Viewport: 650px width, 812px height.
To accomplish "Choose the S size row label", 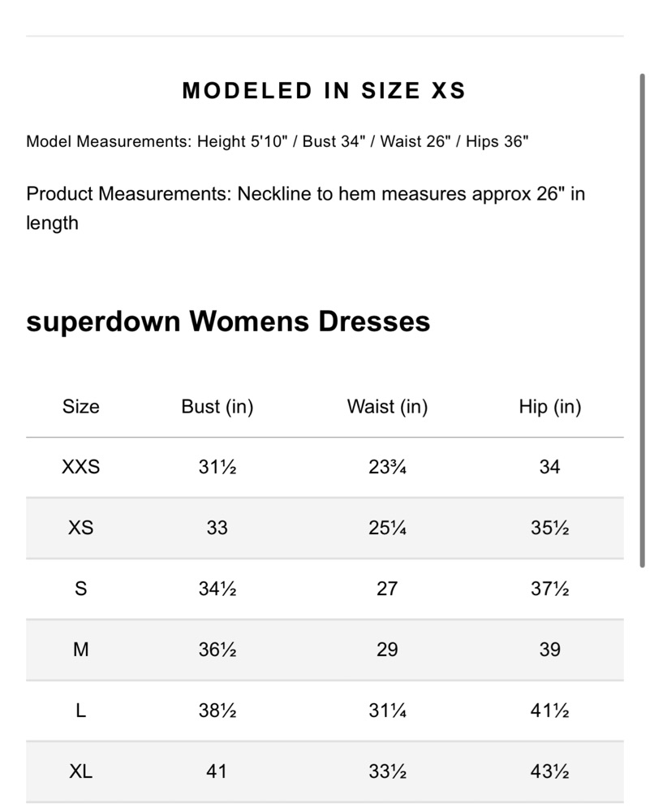I will pos(81,589).
